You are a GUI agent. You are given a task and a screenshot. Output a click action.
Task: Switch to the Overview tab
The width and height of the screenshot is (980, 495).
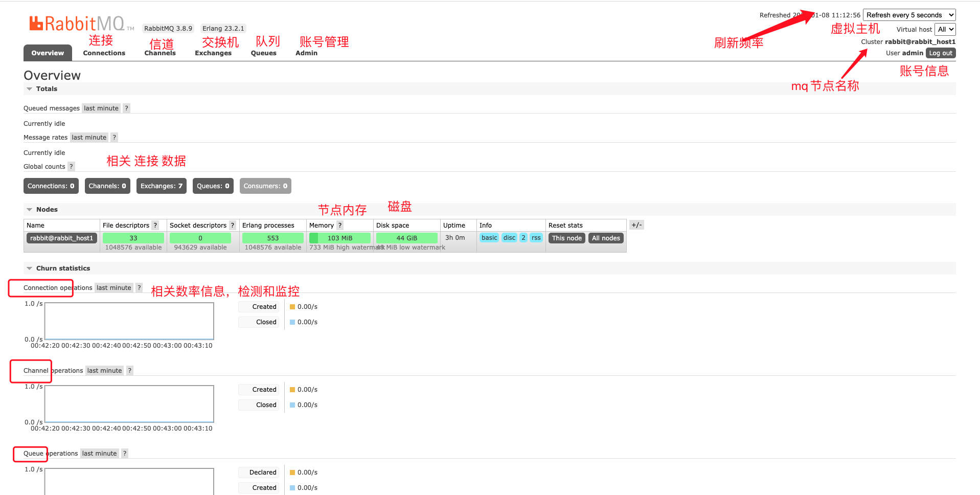click(48, 53)
